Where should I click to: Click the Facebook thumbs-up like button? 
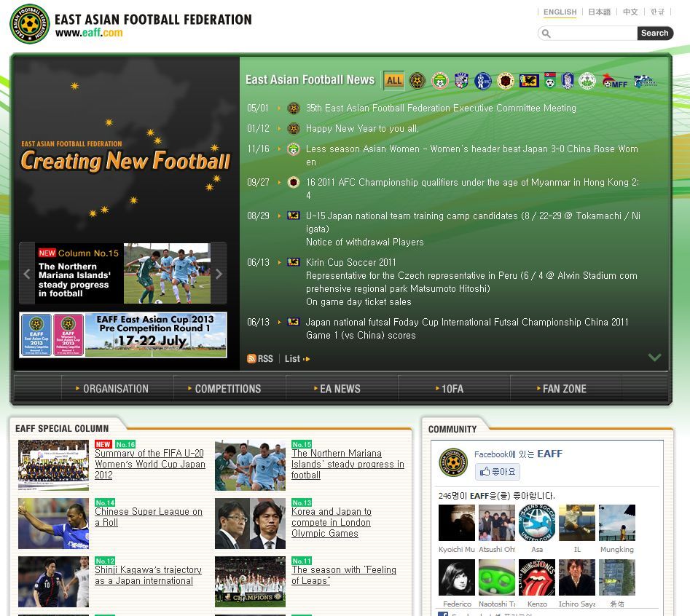pyautogui.click(x=498, y=472)
